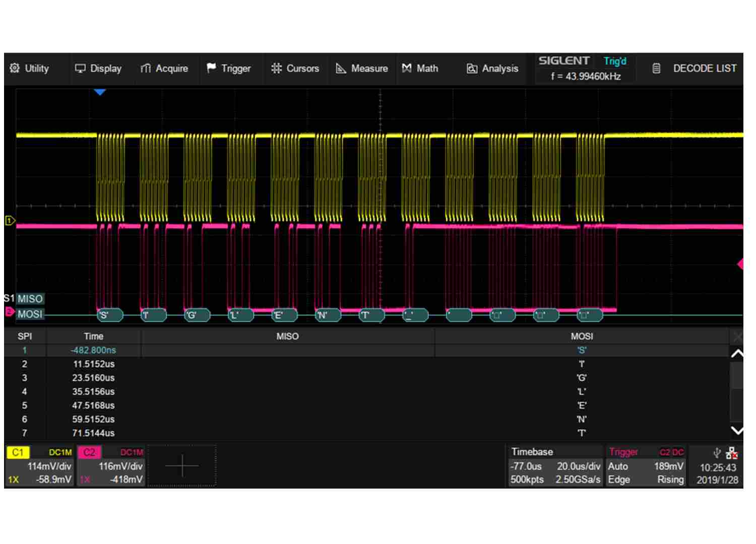Open the Timebase settings box
Screen dimensions: 756x544
tap(555, 466)
